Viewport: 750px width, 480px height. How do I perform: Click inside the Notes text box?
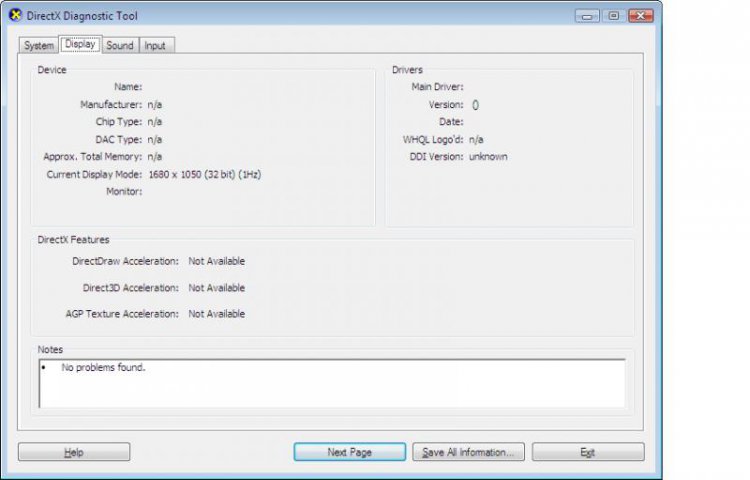pyautogui.click(x=331, y=383)
